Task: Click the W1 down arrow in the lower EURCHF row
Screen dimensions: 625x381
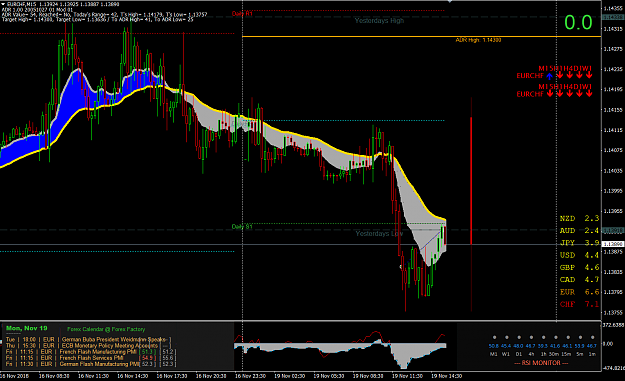Action: tap(589, 94)
